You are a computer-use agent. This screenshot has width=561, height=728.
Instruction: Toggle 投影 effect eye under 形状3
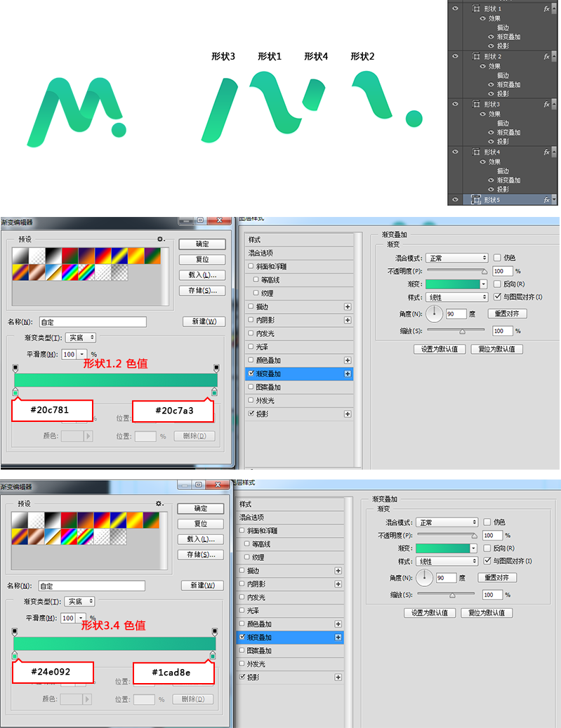(x=491, y=142)
